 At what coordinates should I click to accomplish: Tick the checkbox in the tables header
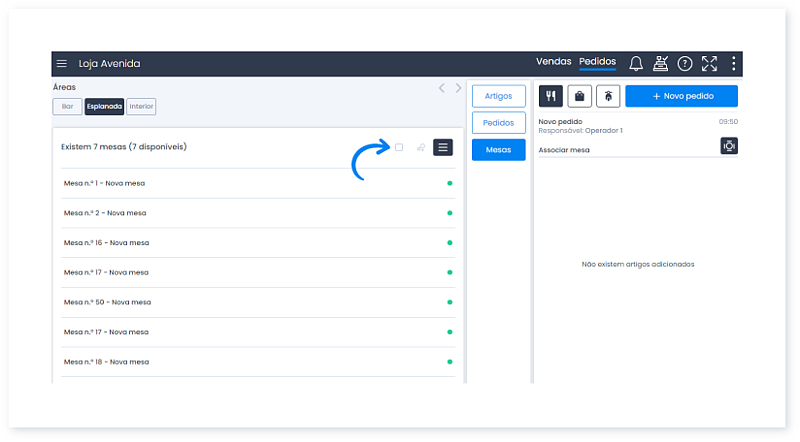pyautogui.click(x=399, y=147)
